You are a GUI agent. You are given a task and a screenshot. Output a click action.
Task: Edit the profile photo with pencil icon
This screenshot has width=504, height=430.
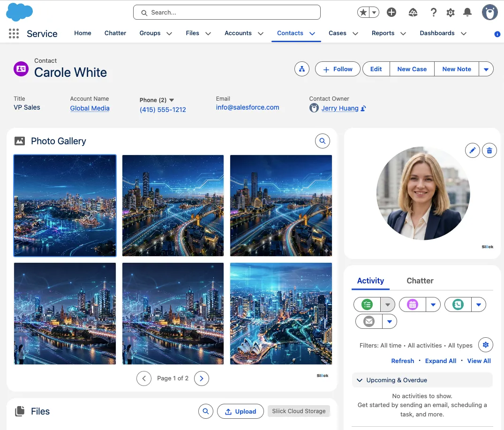coord(473,150)
